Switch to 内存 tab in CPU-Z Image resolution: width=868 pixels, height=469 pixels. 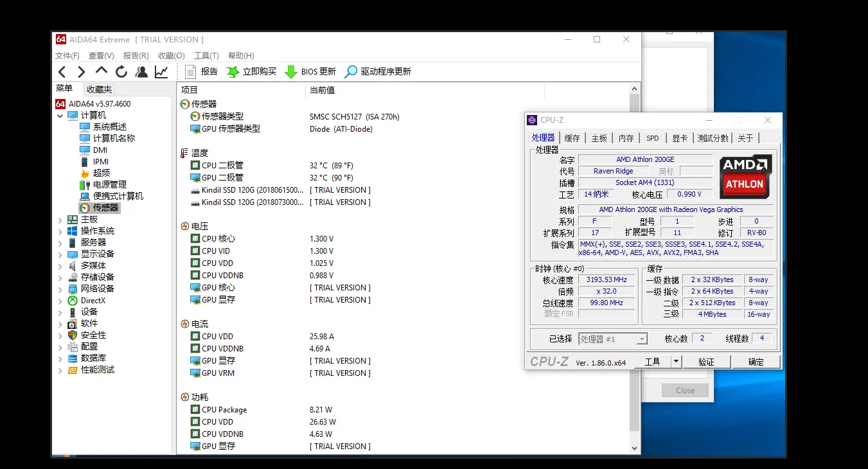[626, 138]
